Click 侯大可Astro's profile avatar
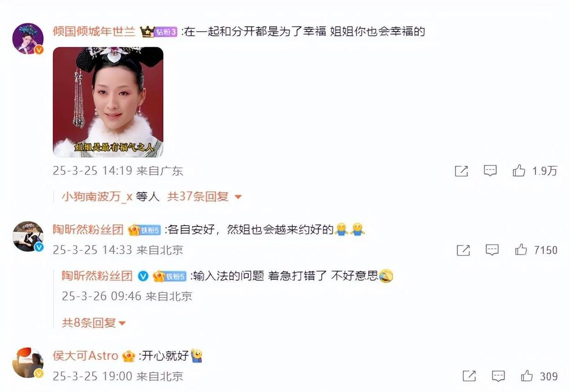Viewport: 569px width, 392px height. (28, 363)
